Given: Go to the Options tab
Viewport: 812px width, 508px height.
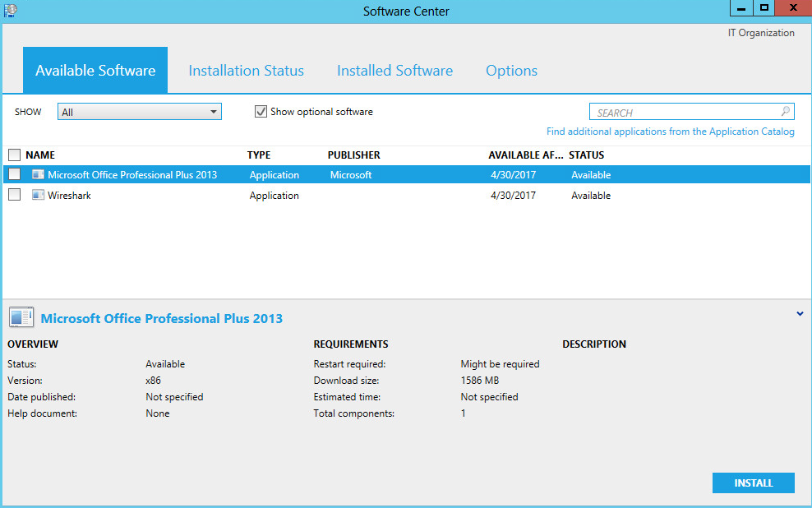Looking at the screenshot, I should (512, 71).
